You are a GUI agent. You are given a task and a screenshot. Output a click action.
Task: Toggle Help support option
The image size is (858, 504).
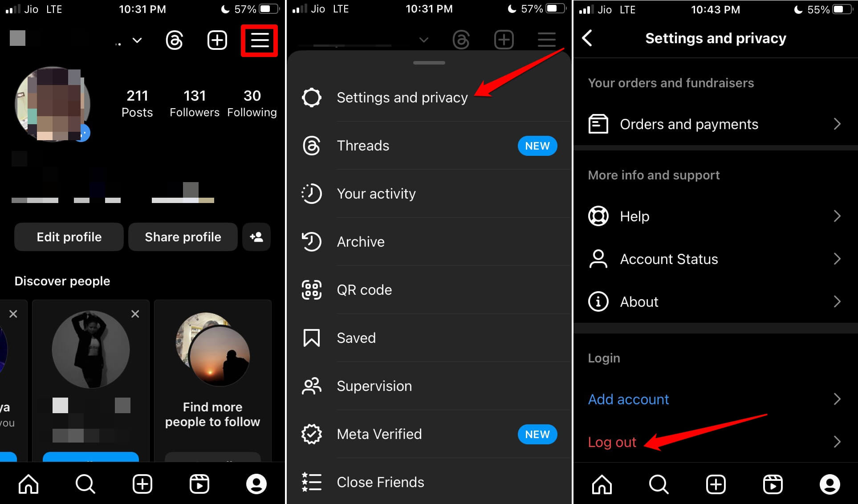715,216
